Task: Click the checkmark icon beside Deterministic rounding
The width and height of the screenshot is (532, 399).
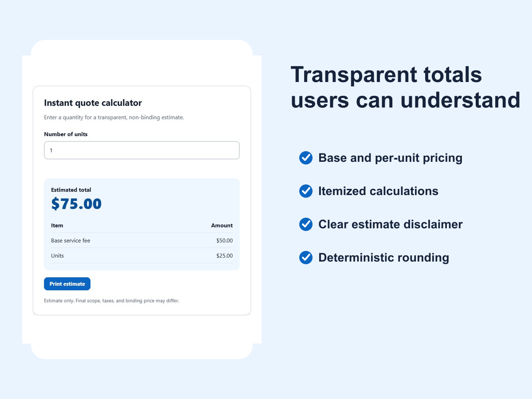Action: pos(306,258)
